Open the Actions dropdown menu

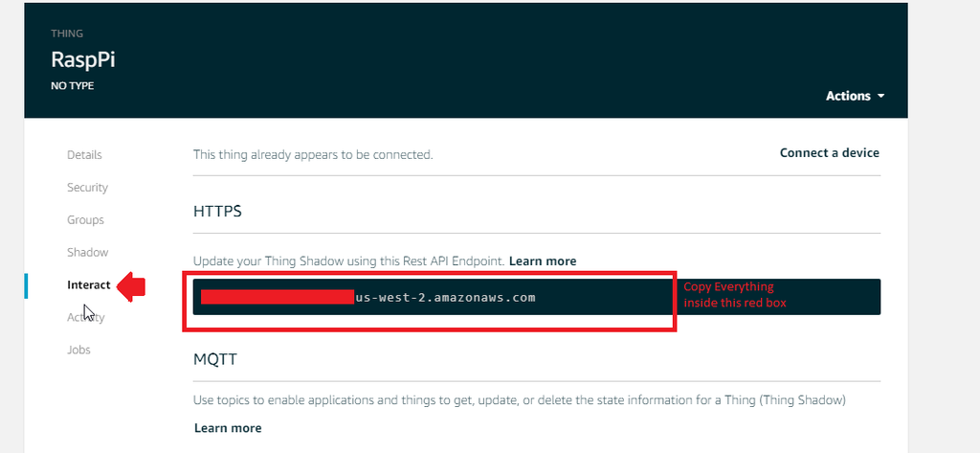point(855,96)
